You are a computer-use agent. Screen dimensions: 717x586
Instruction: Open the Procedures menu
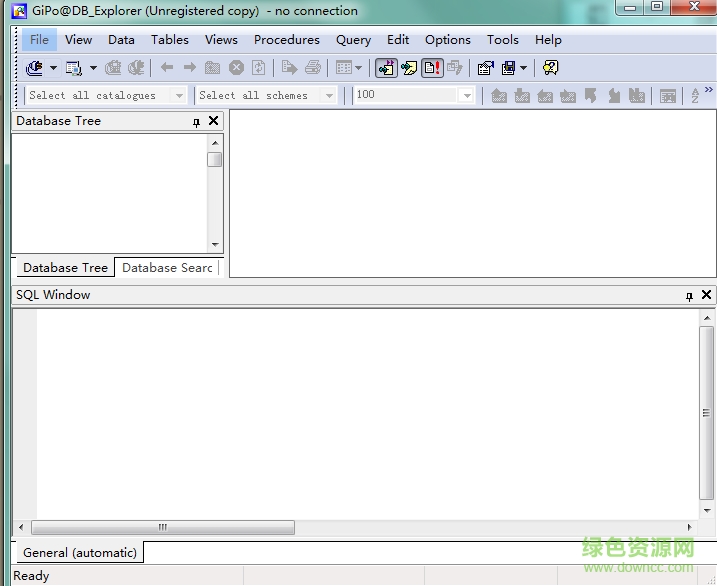point(287,40)
